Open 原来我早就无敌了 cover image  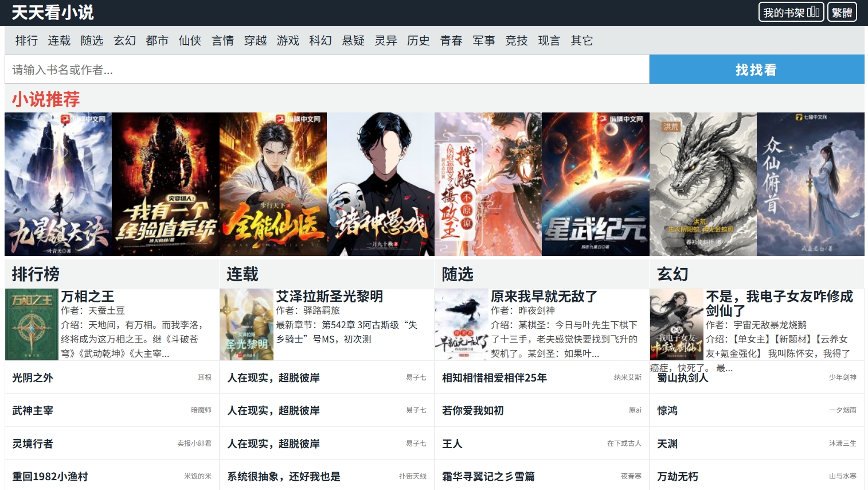(x=462, y=324)
